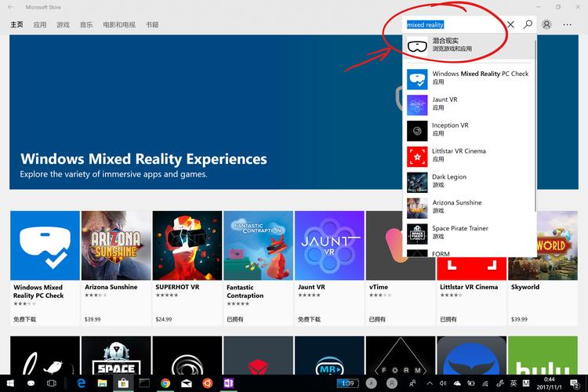Open the FORM tile in second row
The width and height of the screenshot is (588, 392).
pyautogui.click(x=401, y=355)
